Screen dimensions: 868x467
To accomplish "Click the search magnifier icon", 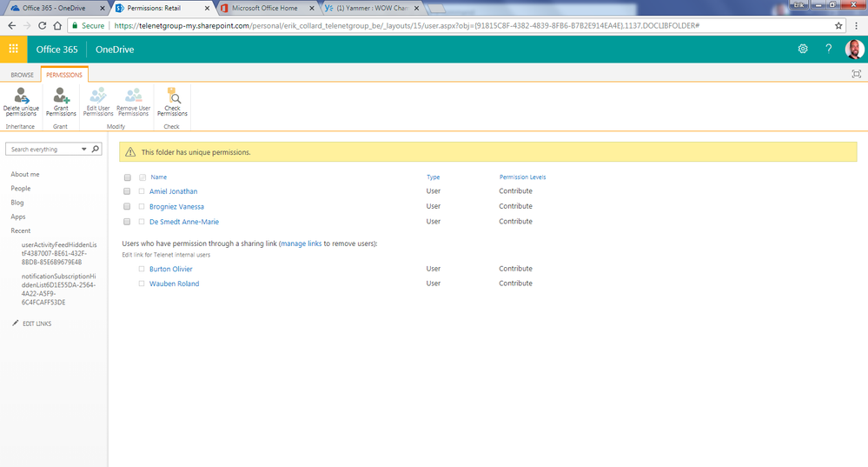I will (x=96, y=149).
